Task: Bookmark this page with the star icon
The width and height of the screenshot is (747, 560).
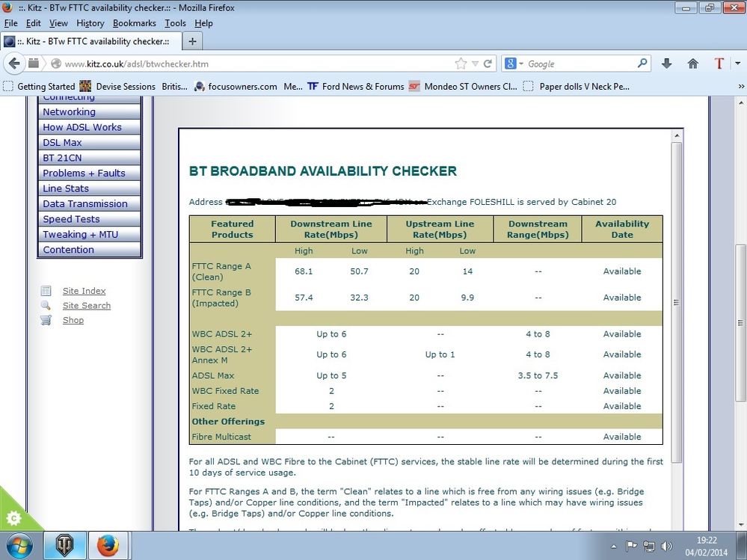Action: (461, 64)
